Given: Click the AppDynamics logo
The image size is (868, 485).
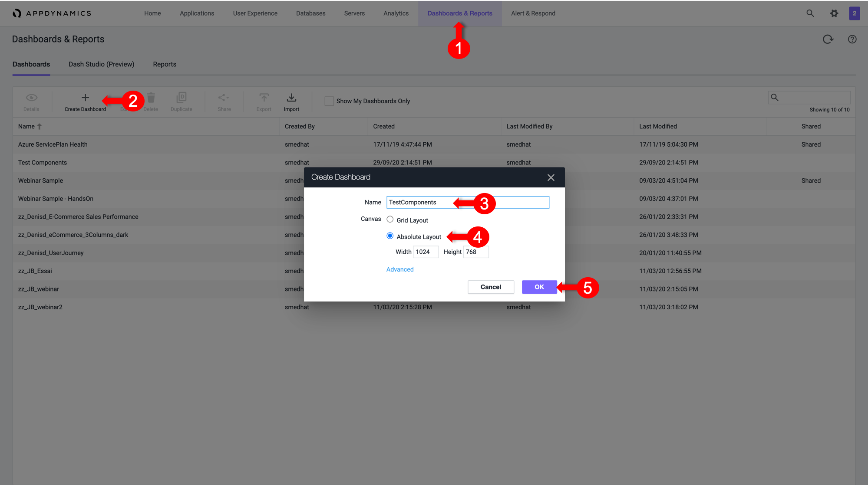Looking at the screenshot, I should 52,13.
